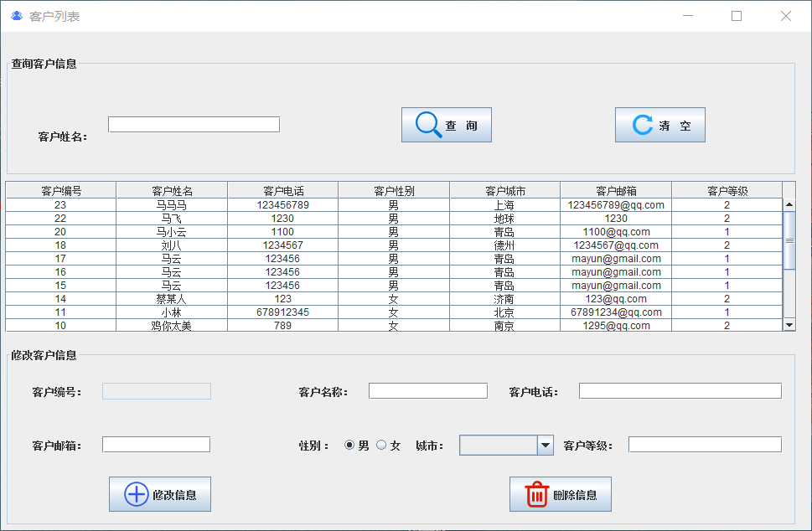The height and width of the screenshot is (531, 812).
Task: Click email cell 123456789@qq.com
Action: pyautogui.click(x=616, y=205)
